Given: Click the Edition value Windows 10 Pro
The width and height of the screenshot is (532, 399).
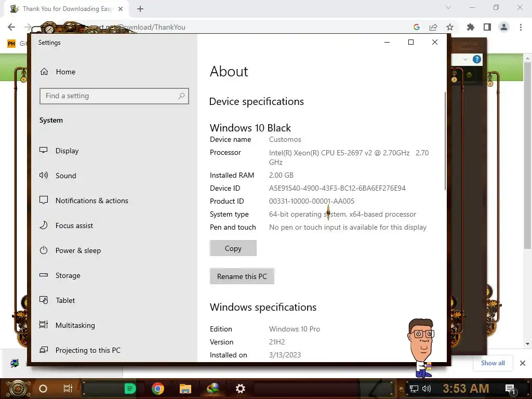Looking at the screenshot, I should (x=295, y=329).
